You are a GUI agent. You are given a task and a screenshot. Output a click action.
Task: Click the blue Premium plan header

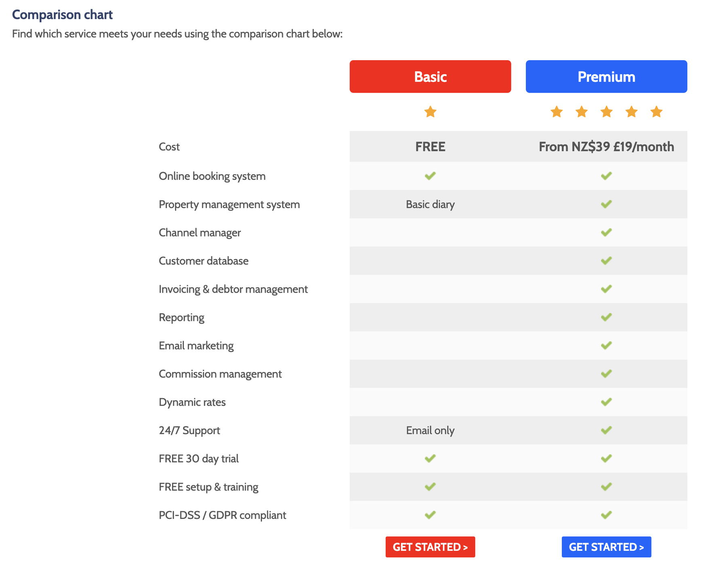click(606, 76)
